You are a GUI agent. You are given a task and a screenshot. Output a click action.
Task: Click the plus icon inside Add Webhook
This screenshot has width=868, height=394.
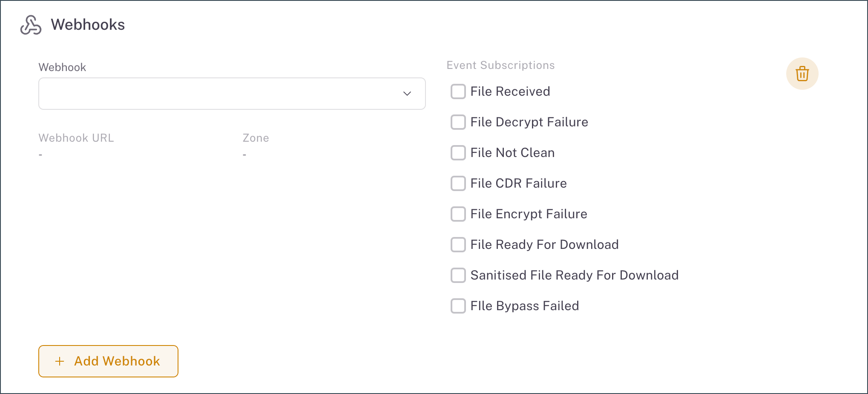(x=60, y=361)
